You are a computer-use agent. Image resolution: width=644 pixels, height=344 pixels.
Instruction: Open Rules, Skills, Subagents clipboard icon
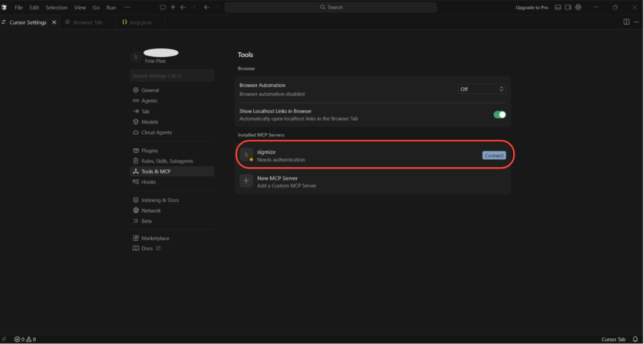pos(136,161)
